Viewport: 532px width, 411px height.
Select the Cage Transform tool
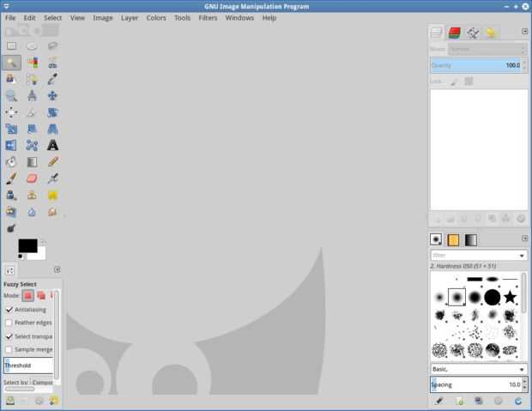32,146
